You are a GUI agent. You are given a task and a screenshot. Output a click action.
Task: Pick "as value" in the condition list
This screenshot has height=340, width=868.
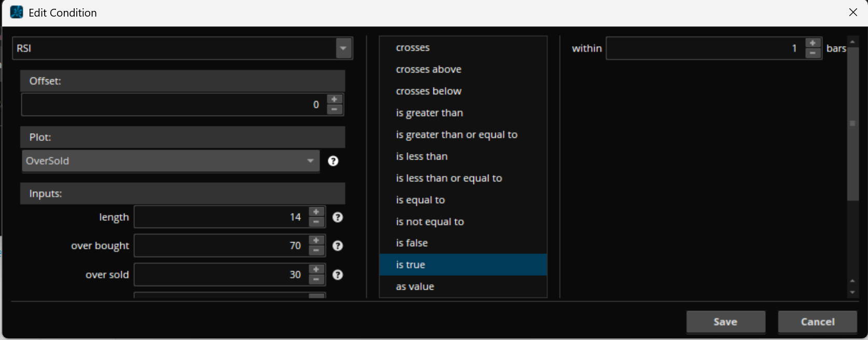[415, 287]
